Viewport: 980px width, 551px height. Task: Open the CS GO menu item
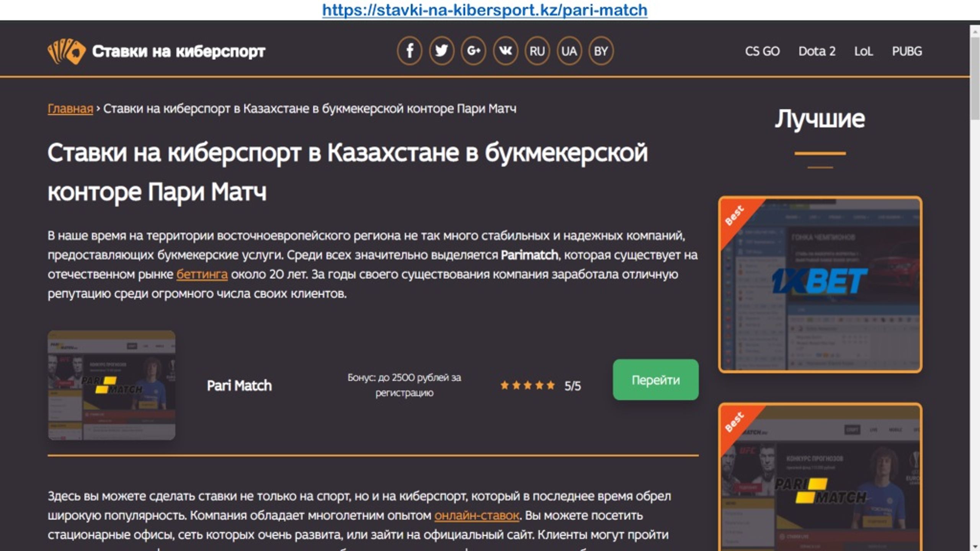coord(762,51)
